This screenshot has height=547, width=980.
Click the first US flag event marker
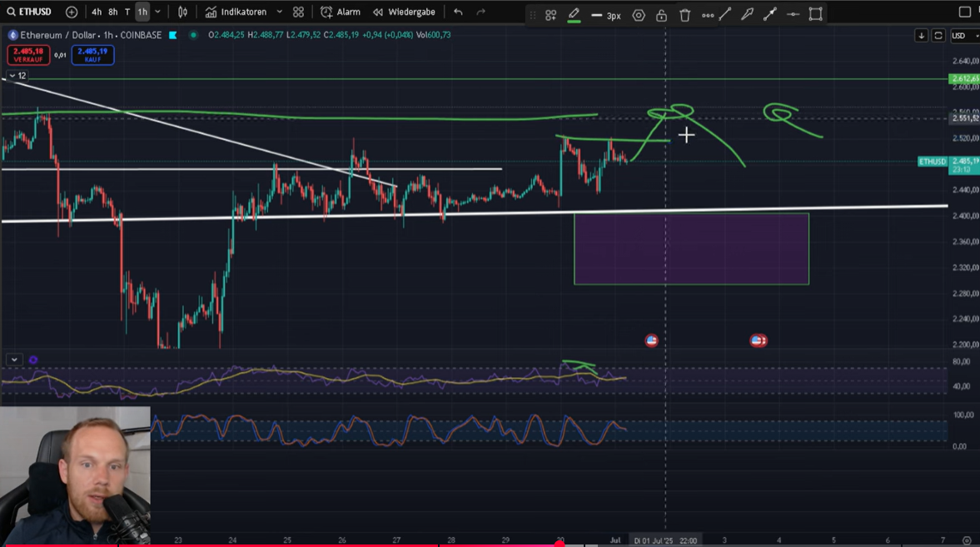click(x=651, y=340)
